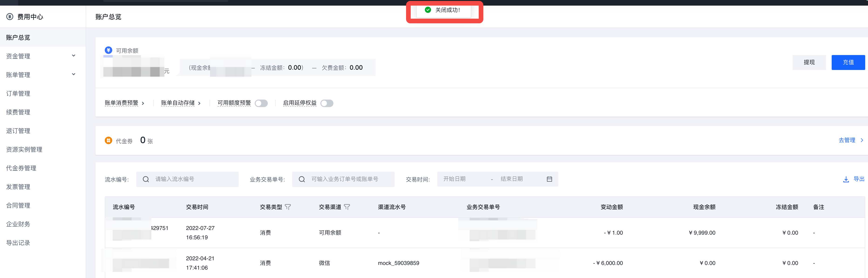Open 账单自动存储 via its arrow
Screen dimensions: 868x278
click(x=199, y=103)
